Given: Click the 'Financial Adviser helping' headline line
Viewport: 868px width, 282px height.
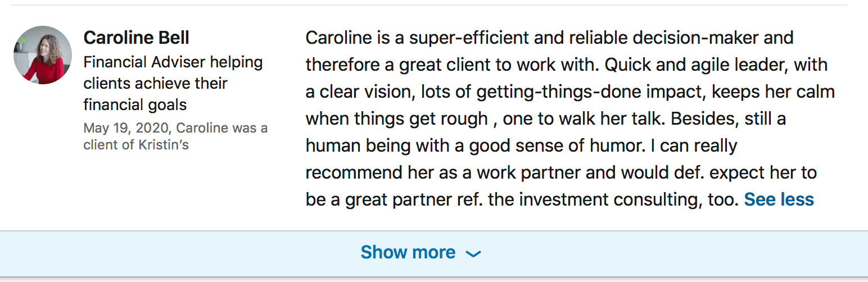Looking at the screenshot, I should tap(173, 62).
